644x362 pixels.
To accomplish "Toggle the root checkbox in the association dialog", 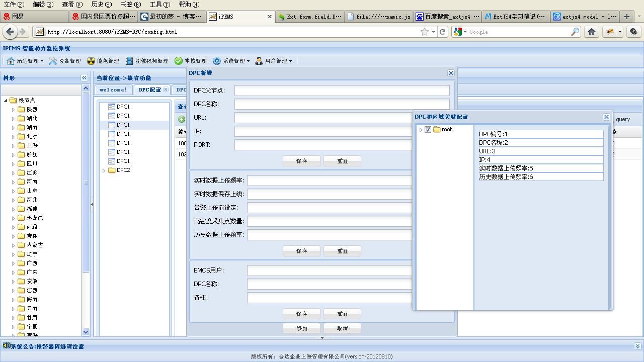I will click(428, 129).
